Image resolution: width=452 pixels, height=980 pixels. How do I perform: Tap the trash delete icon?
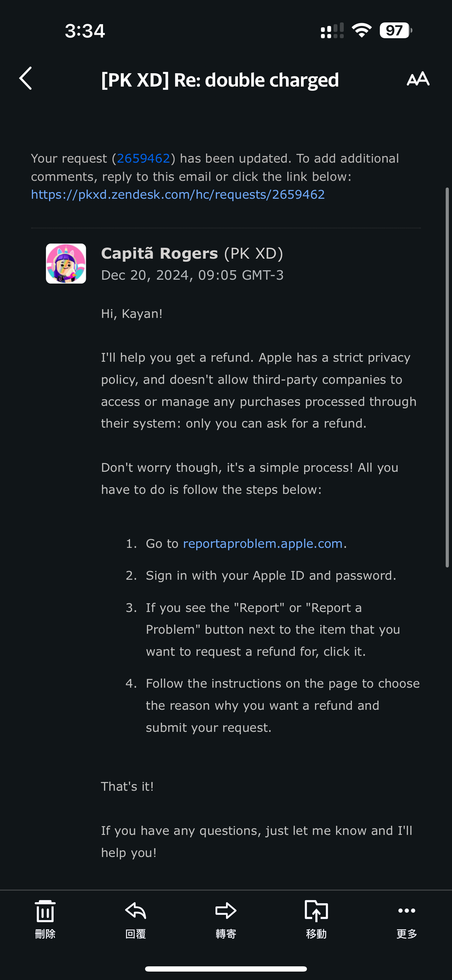pos(45,912)
